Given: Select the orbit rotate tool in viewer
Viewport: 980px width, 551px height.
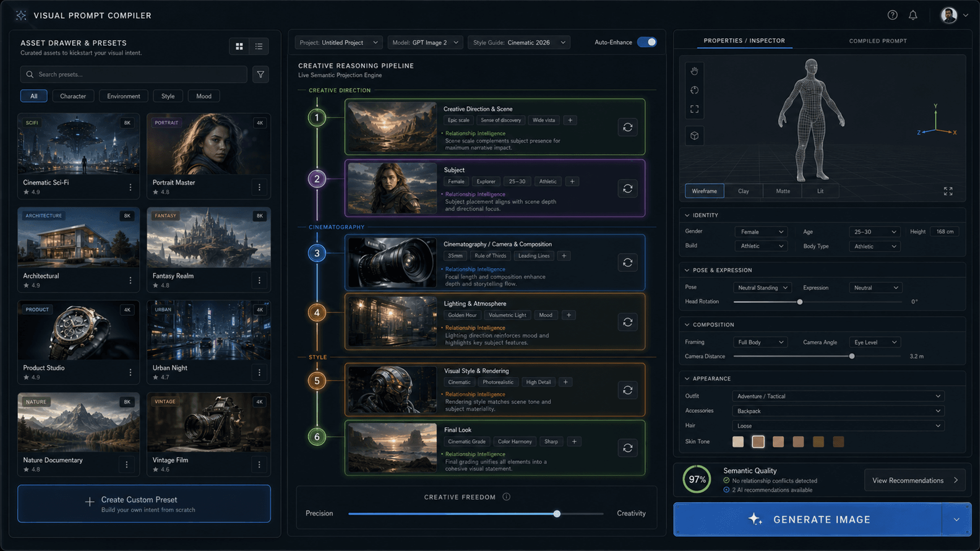Looking at the screenshot, I should 694,90.
